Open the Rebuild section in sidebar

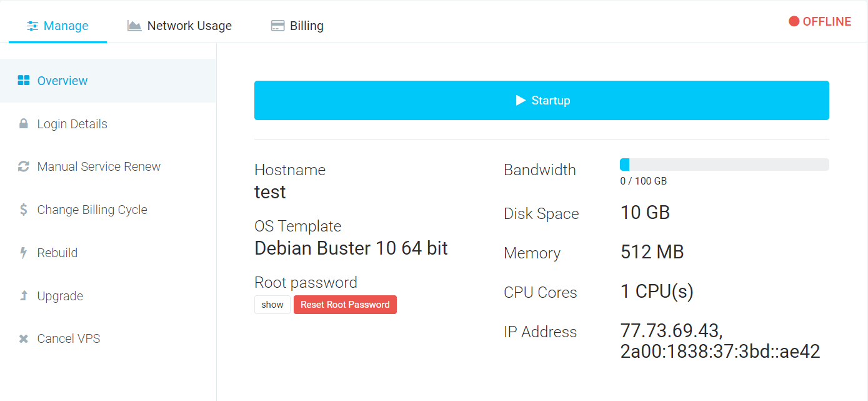(57, 252)
